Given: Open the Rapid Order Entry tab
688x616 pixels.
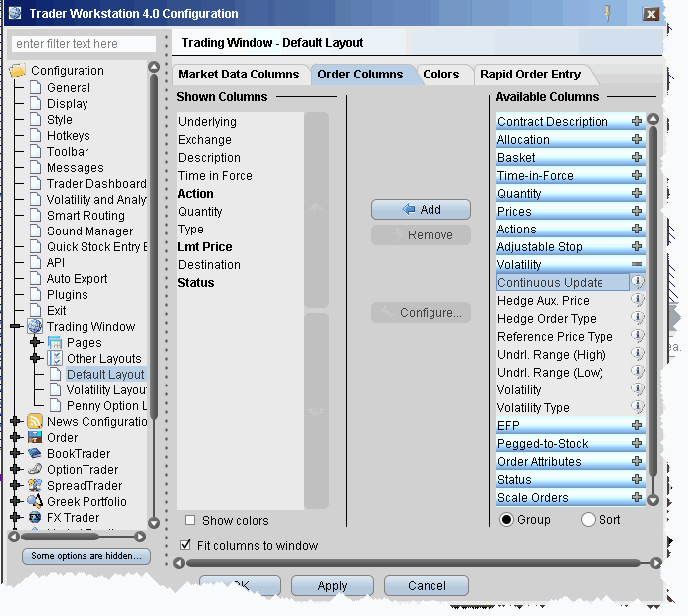Looking at the screenshot, I should [530, 75].
